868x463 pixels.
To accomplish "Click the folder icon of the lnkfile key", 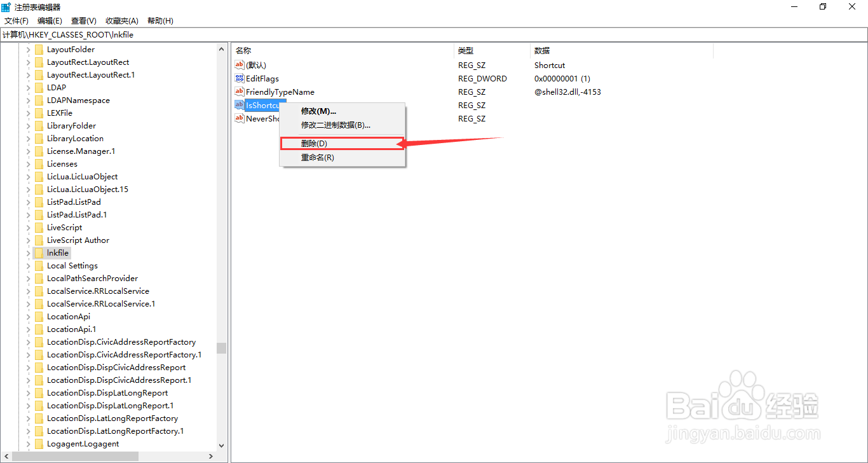I will pos(39,252).
